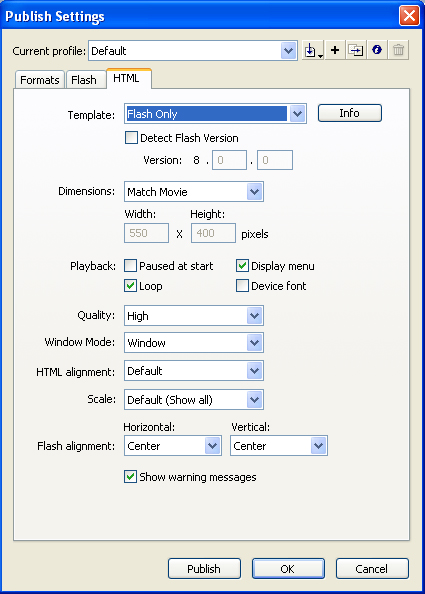This screenshot has width=425, height=594.
Task: Enable Device font checkbox
Action: point(242,286)
